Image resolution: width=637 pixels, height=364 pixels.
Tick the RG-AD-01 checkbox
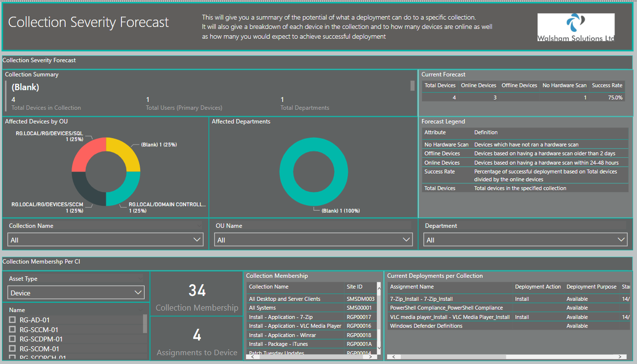point(13,320)
